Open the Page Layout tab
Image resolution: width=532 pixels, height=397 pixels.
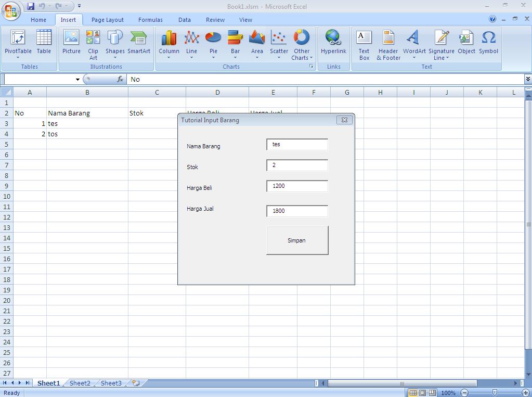click(107, 20)
